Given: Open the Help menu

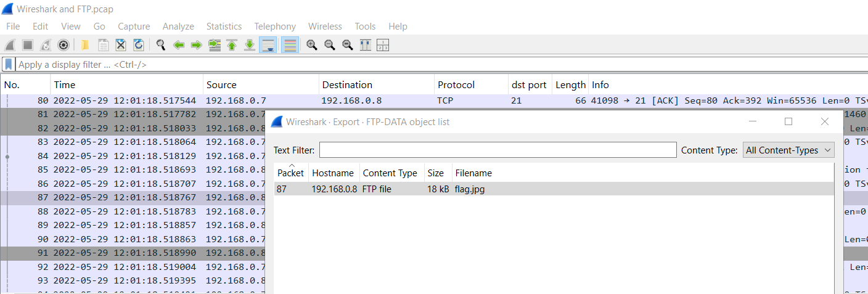Looking at the screenshot, I should coord(398,27).
